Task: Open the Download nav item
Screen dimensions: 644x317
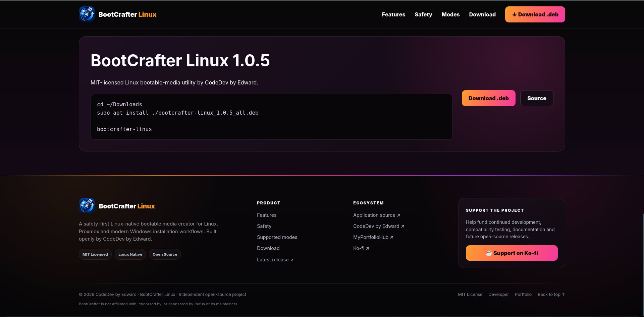Action: pyautogui.click(x=482, y=14)
